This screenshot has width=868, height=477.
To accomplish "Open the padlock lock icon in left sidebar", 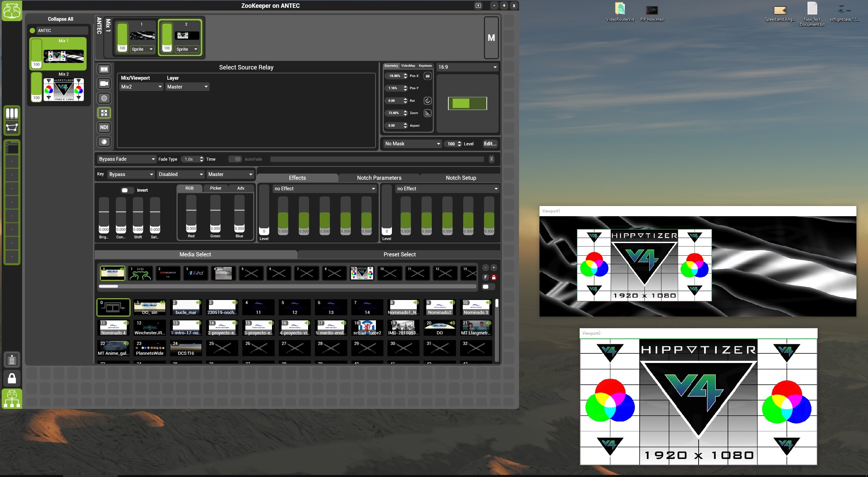I will tap(12, 378).
